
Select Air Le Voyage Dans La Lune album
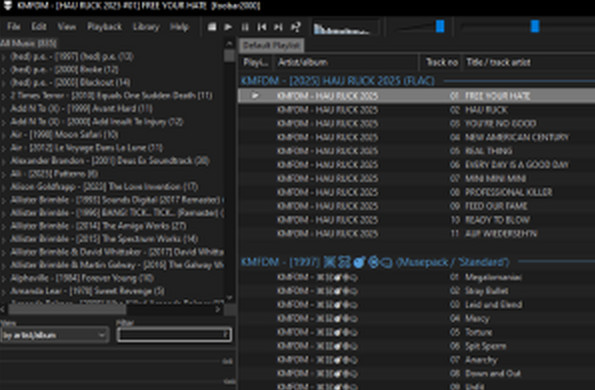86,148
